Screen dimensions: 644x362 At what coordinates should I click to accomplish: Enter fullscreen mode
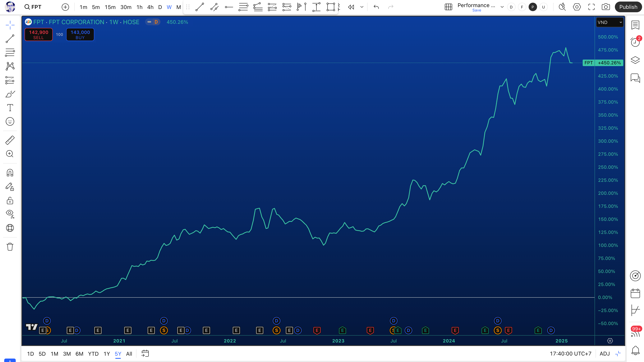(x=591, y=7)
